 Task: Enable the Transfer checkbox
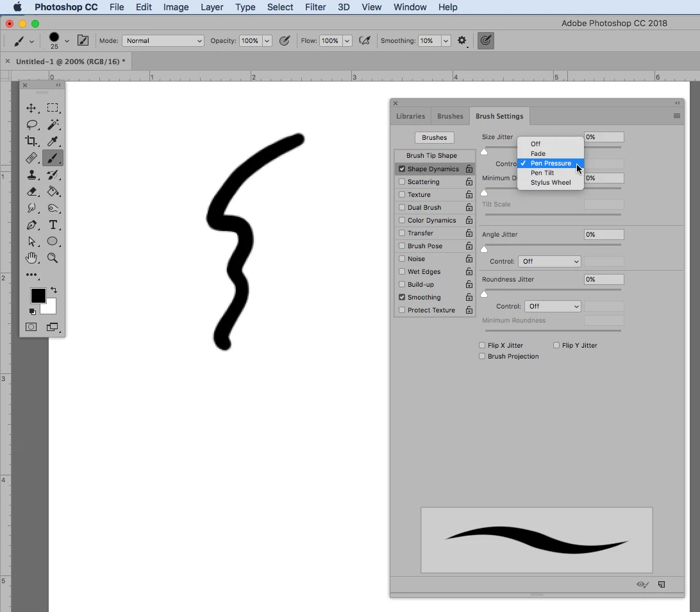point(402,233)
